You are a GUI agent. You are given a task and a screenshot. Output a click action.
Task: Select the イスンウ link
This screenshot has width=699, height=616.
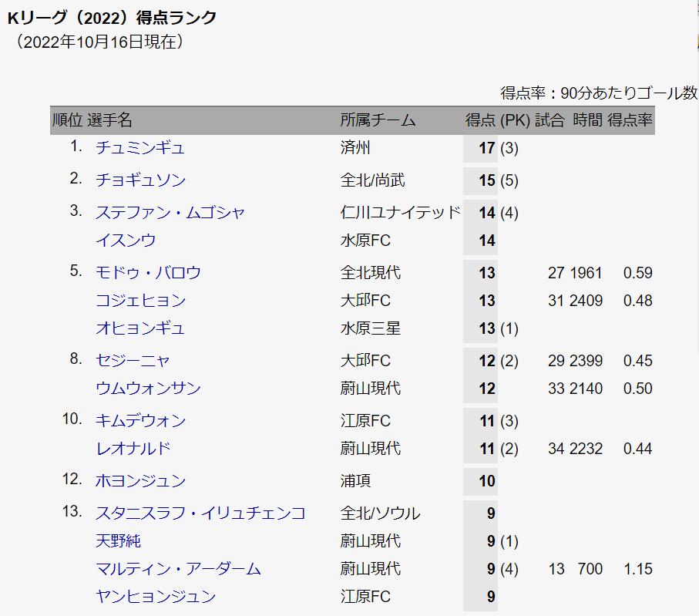(126, 241)
